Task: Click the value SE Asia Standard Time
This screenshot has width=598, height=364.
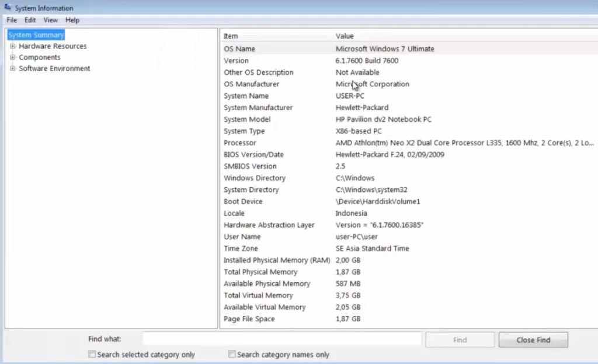Action: pos(372,249)
